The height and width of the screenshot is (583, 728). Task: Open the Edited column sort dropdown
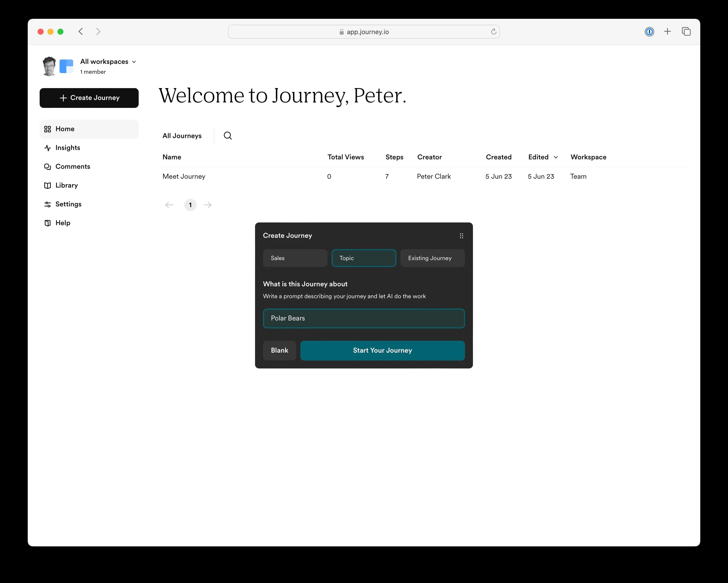pyautogui.click(x=556, y=157)
